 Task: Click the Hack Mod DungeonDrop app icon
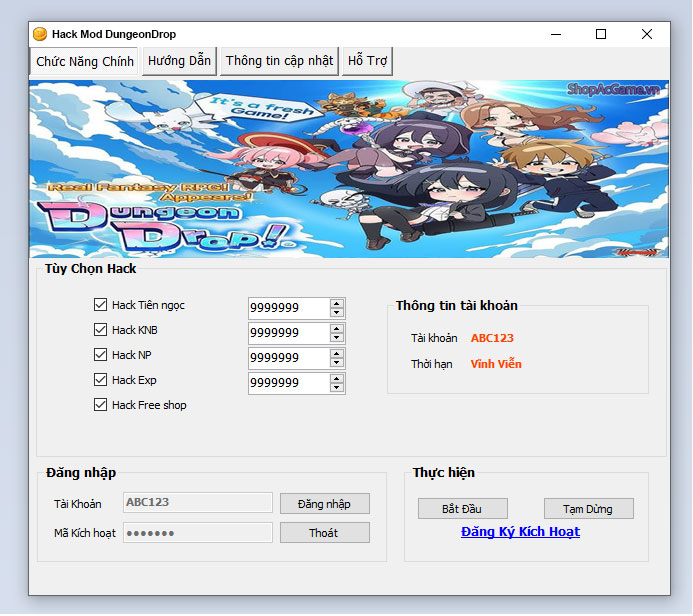40,34
